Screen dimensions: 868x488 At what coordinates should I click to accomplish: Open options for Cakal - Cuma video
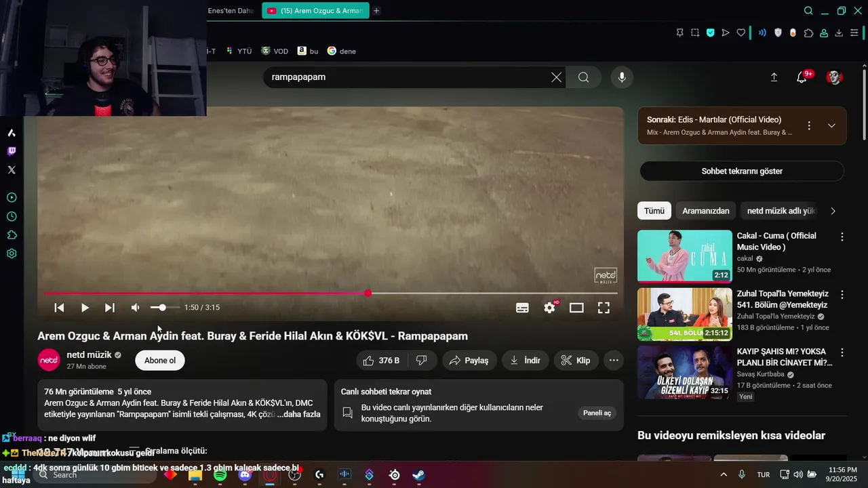[842, 237]
